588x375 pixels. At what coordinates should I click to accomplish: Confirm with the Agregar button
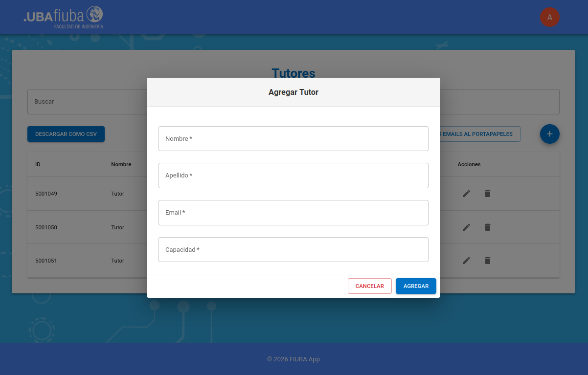click(416, 286)
